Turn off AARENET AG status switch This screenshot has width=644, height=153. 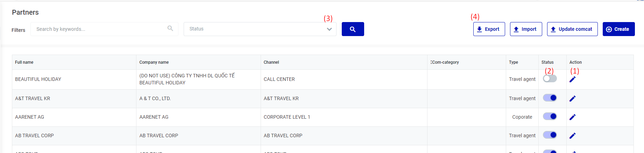(x=550, y=117)
